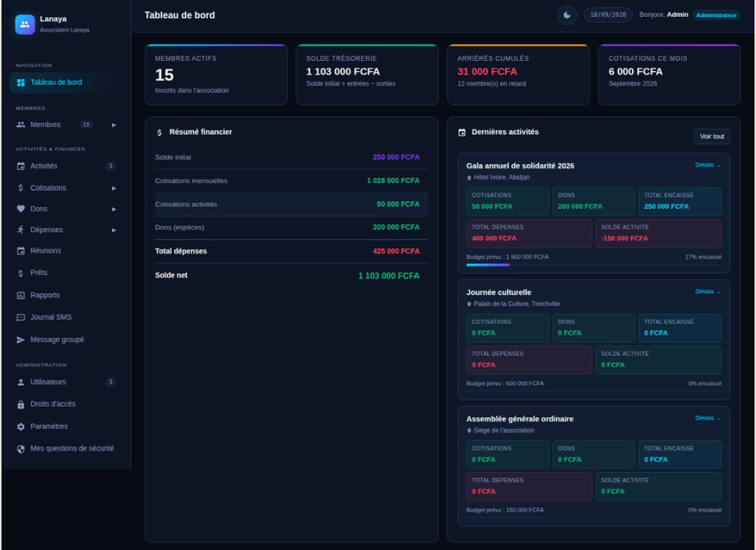
Task: Click the Rapports chart icon
Action: pyautogui.click(x=21, y=295)
